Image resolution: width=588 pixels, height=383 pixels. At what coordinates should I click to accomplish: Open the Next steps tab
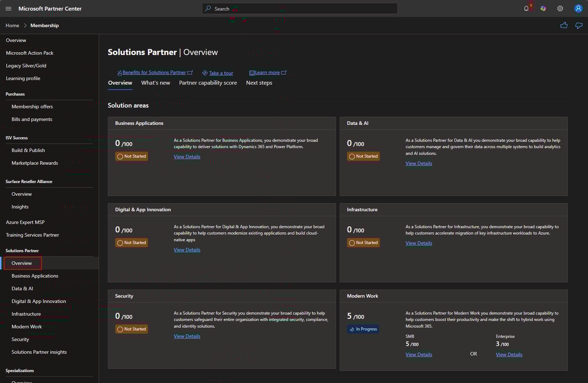click(x=259, y=83)
